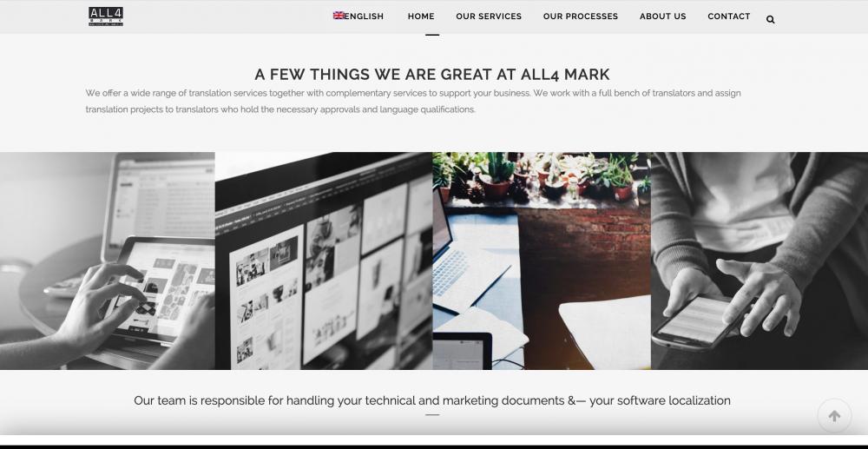Select the tablet touchscreen photo
Screen dimensions: 868x449
tap(108, 261)
